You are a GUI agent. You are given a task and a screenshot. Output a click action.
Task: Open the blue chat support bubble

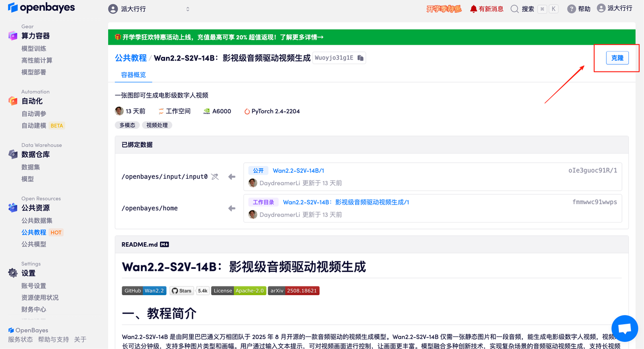[x=624, y=328]
